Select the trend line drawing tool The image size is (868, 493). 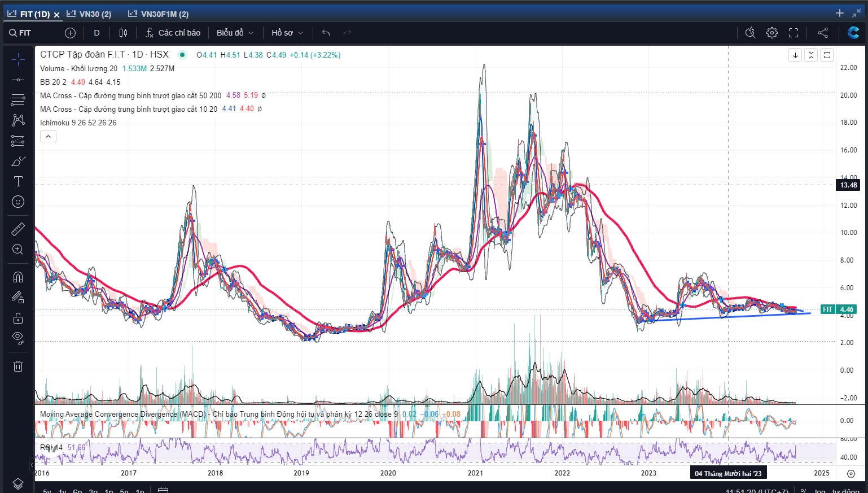click(x=18, y=80)
